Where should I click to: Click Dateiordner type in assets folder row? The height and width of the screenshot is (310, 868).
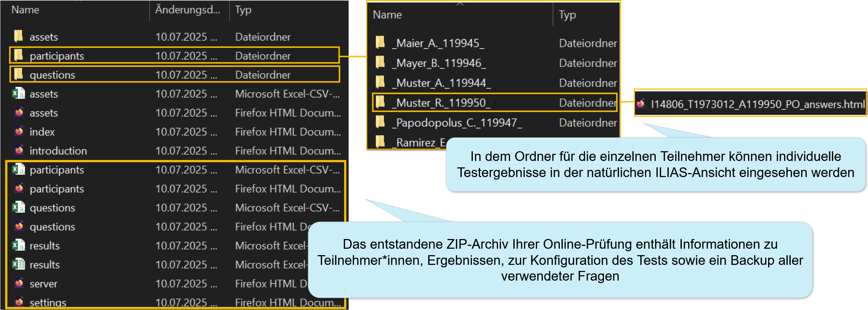pyautogui.click(x=263, y=37)
